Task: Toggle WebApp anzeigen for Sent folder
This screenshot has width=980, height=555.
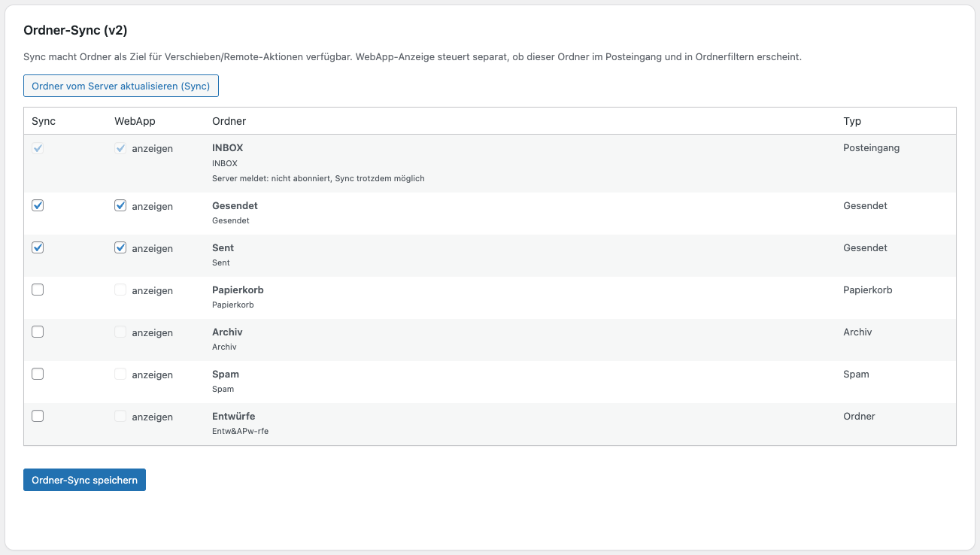Action: [x=120, y=247]
